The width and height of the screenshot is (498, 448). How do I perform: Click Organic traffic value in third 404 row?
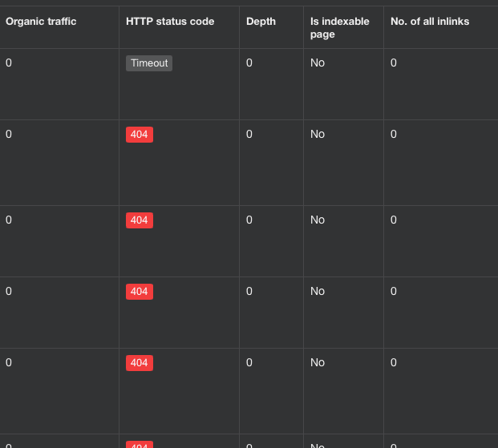pos(9,292)
